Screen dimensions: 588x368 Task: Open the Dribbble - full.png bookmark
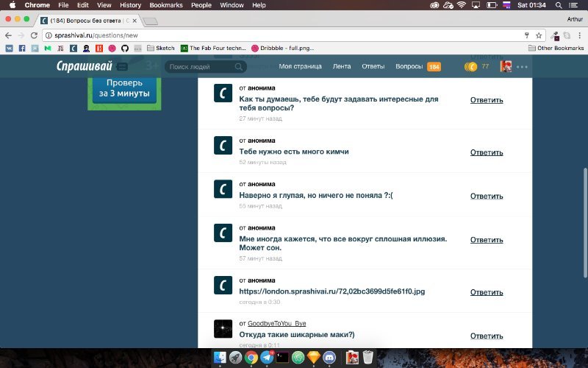pos(282,48)
